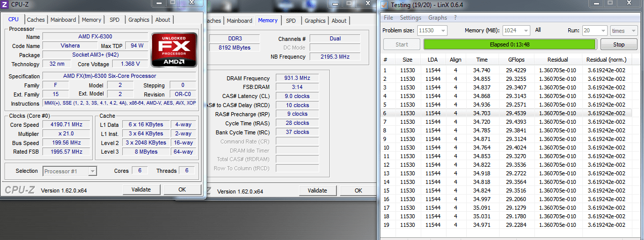Minimize the LinX window
This screenshot has height=240, width=644.
596,3
